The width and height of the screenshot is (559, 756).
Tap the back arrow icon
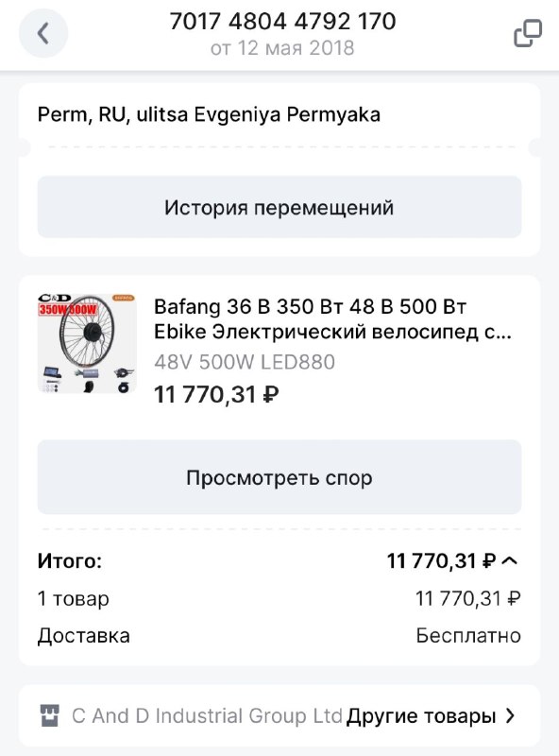pyautogui.click(x=43, y=33)
